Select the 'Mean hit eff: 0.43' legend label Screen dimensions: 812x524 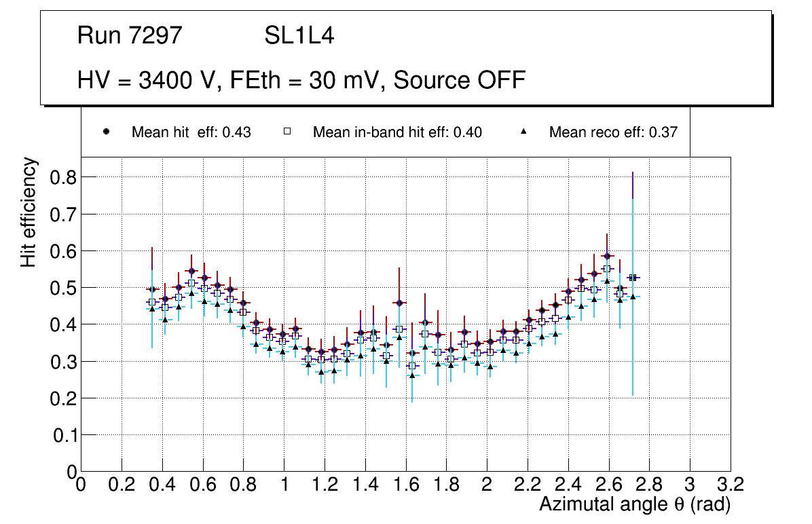(x=191, y=132)
